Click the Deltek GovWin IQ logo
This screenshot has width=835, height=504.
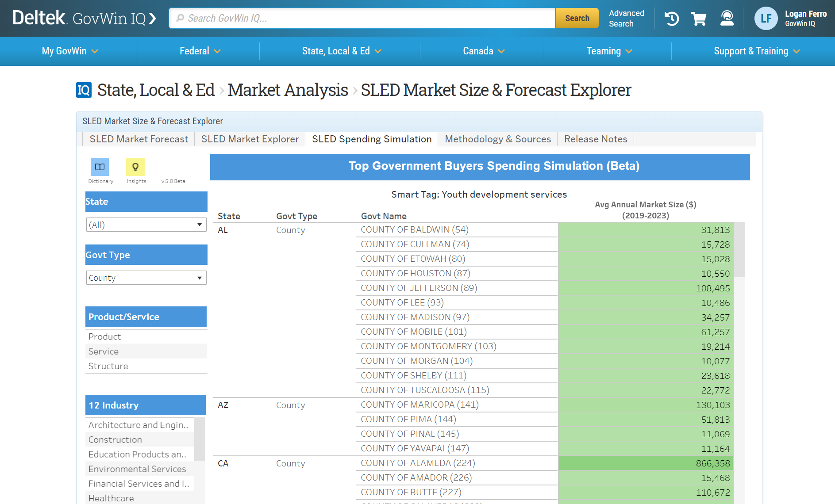coord(84,18)
